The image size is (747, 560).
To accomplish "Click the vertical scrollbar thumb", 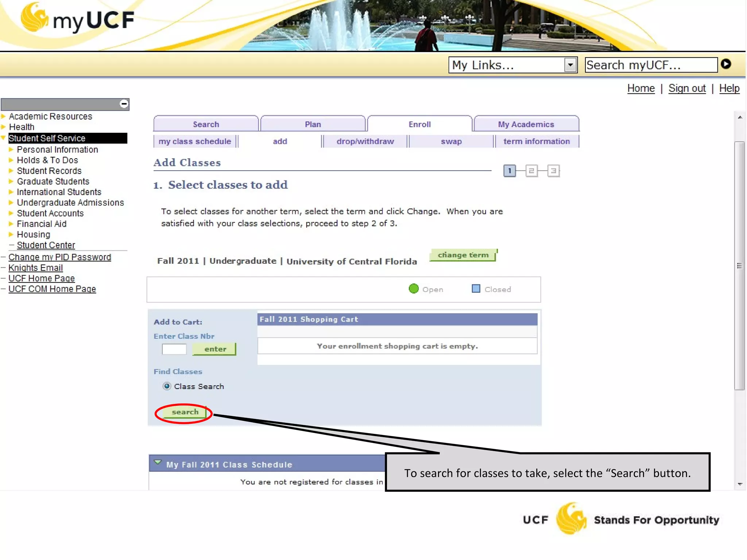I will [740, 265].
